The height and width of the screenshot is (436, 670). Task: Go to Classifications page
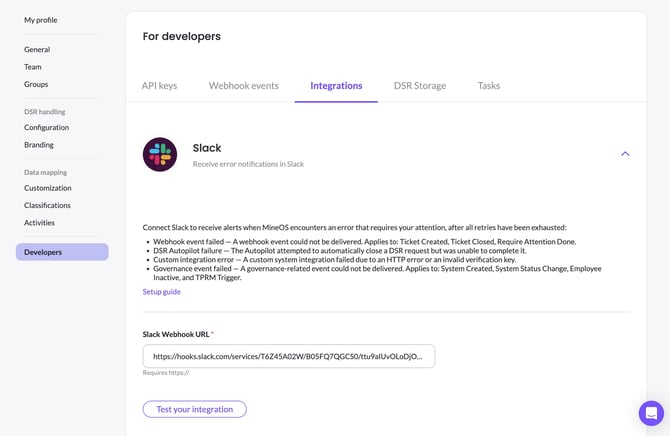click(48, 205)
